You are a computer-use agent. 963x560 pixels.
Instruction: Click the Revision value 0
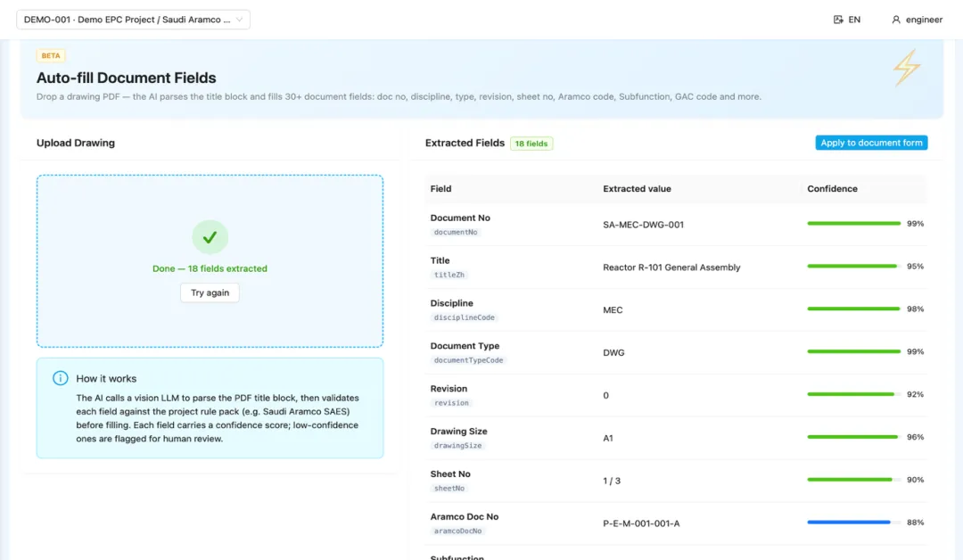tap(605, 395)
